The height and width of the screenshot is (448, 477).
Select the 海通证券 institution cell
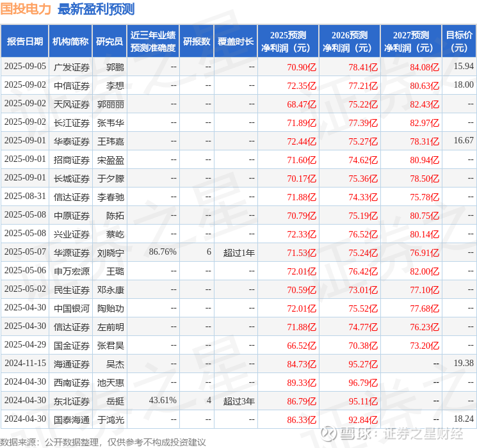[x=72, y=364]
